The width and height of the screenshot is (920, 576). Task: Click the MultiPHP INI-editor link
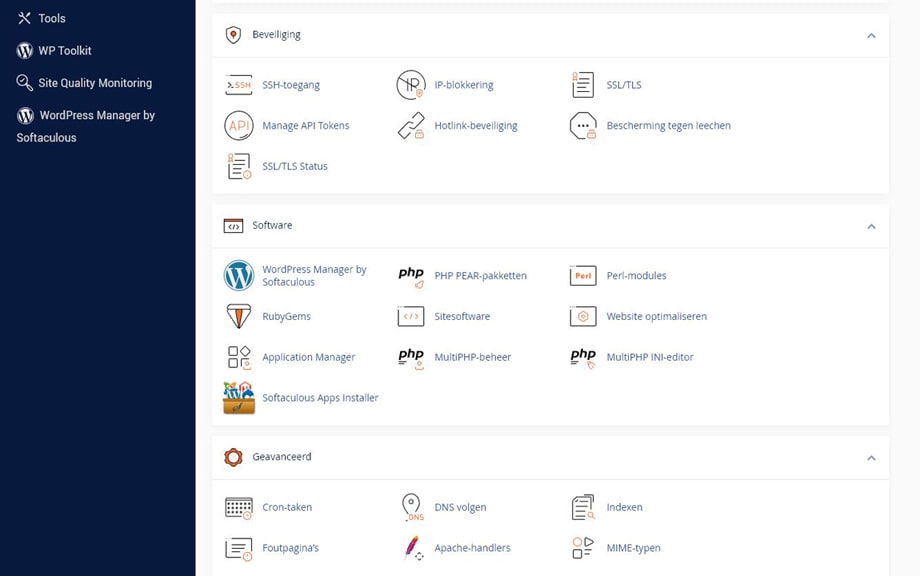pos(650,357)
